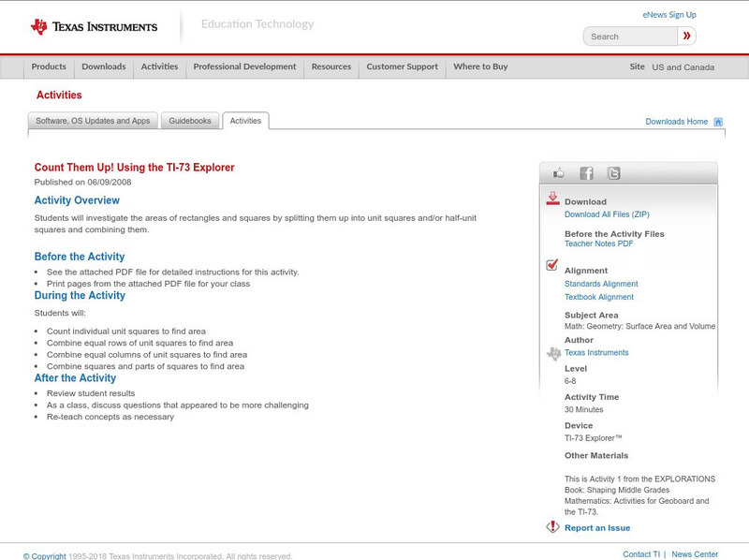The height and width of the screenshot is (560, 749).
Task: Click inside the Search field
Action: [630, 37]
